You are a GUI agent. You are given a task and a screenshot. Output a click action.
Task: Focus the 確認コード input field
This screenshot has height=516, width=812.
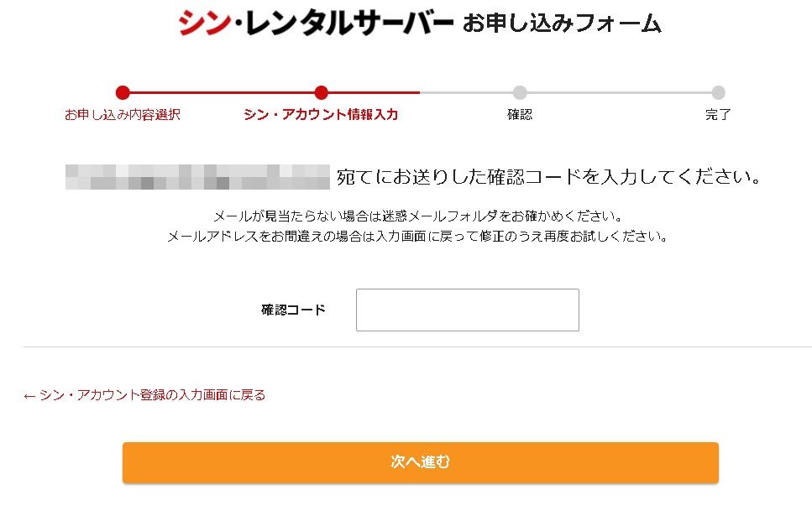[x=467, y=310]
